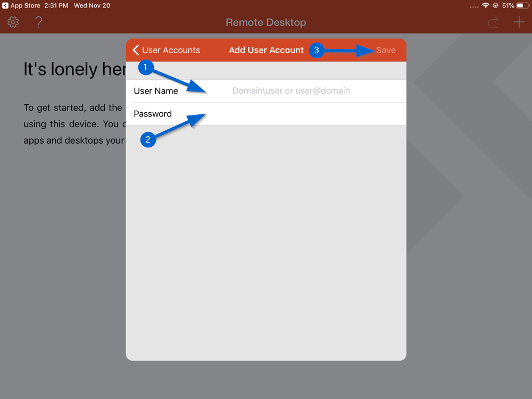Open the settings gear in Remote Desktop
Viewport: 532px width, 399px height.
pos(13,22)
